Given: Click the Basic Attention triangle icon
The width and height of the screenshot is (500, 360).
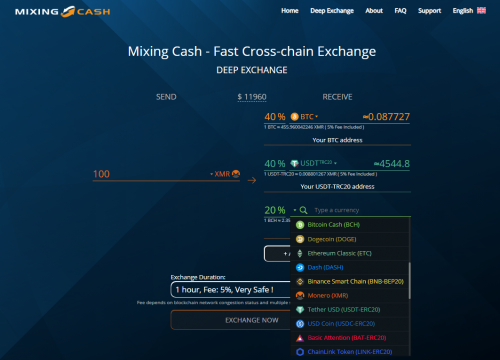Looking at the screenshot, I should click(300, 338).
